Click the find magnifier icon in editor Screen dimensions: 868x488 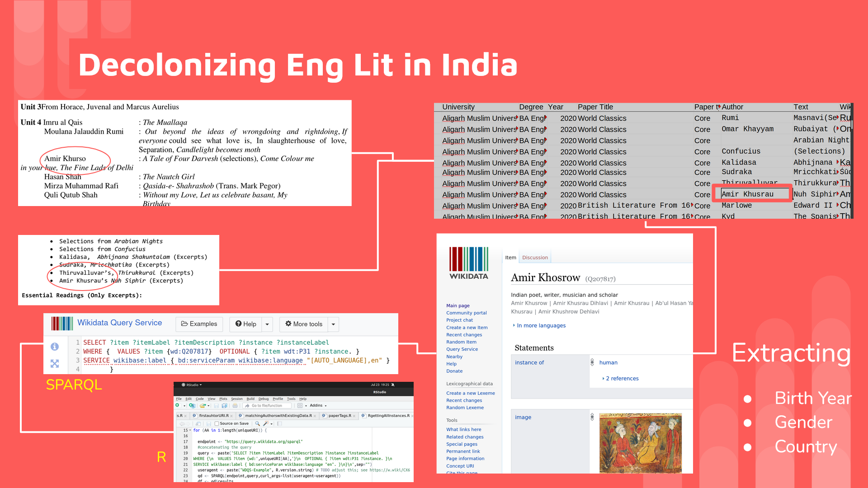(x=257, y=423)
